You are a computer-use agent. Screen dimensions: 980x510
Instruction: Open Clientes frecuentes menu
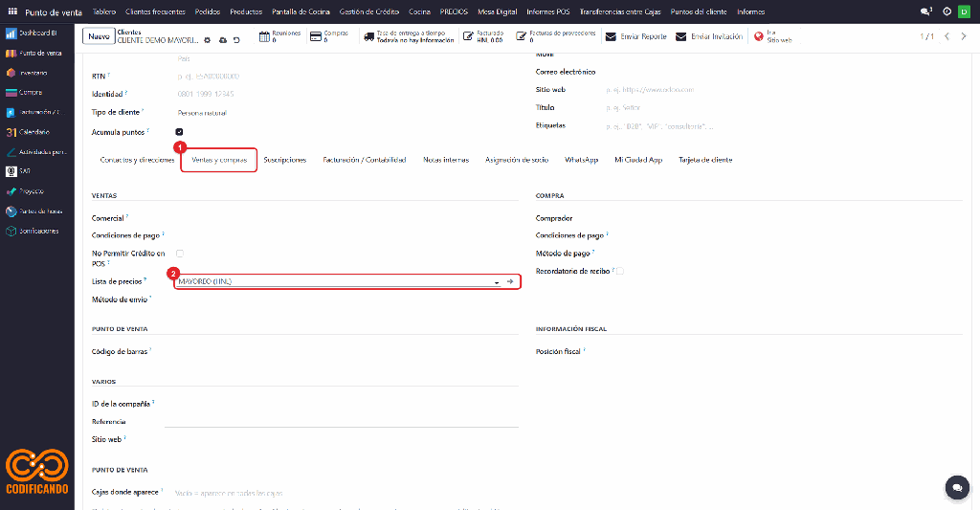(156, 11)
